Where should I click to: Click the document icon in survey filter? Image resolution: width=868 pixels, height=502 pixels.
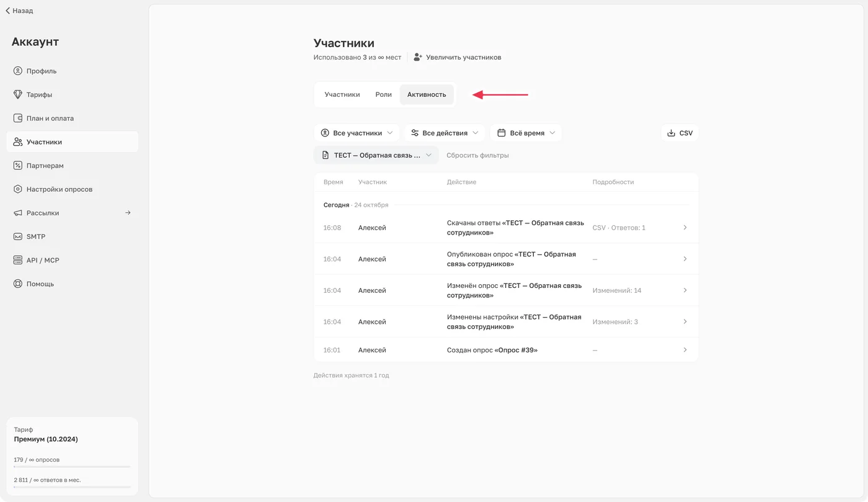325,155
